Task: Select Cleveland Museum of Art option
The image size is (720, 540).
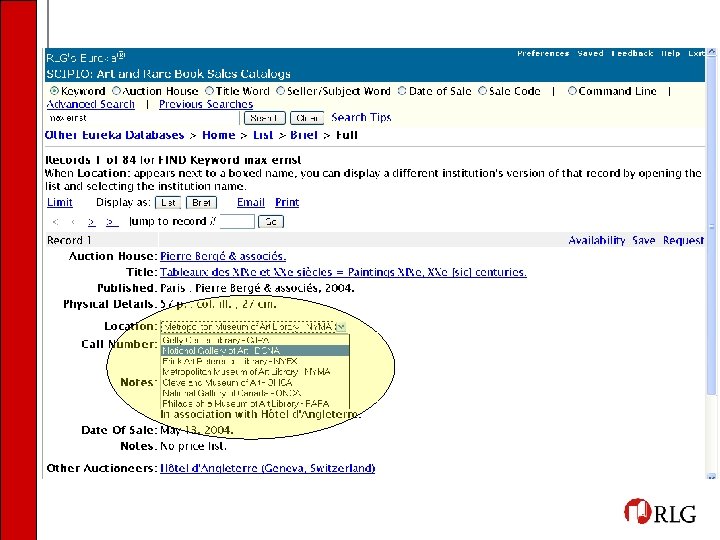Action: pos(255,382)
